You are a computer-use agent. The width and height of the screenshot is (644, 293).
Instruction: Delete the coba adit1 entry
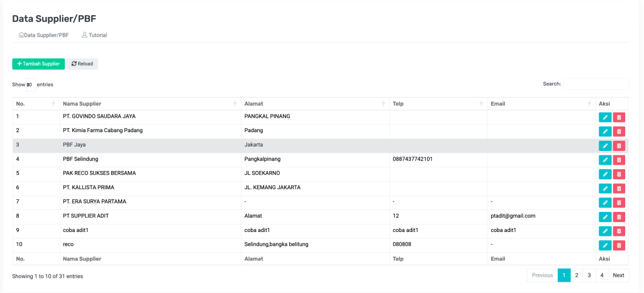point(619,231)
